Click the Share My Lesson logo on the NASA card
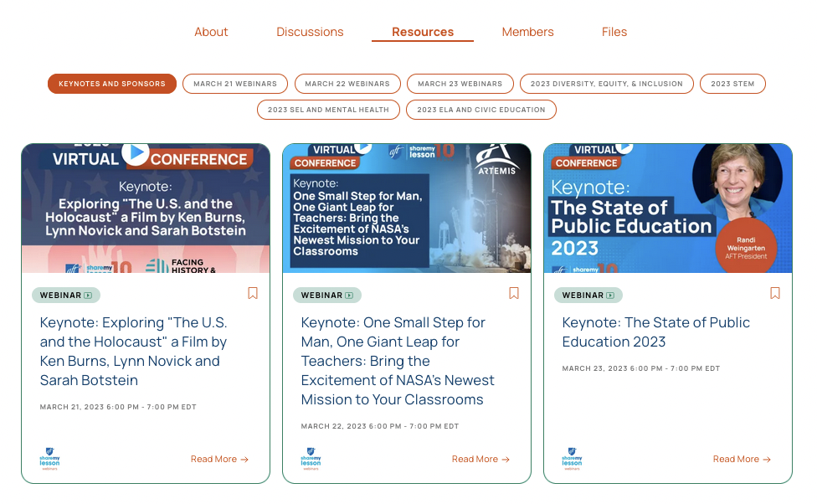Viewport: 817px width, 504px height. (x=310, y=459)
